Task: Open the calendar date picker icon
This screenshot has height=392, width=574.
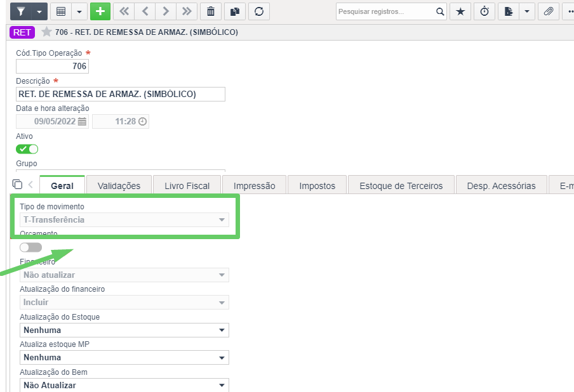Action: [x=82, y=121]
